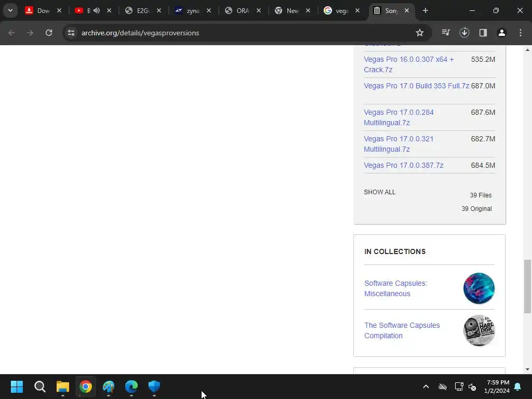Click scrollbar down arrow
532x399 pixels.
pos(527,369)
